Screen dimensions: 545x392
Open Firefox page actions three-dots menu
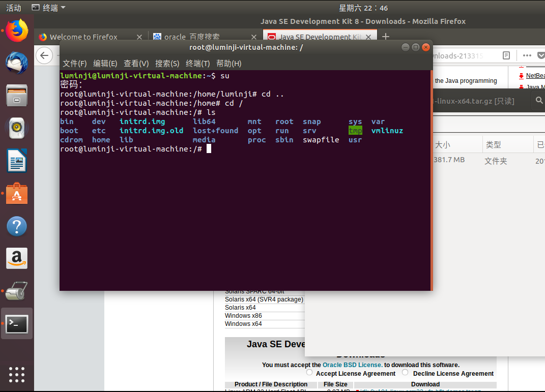point(527,55)
